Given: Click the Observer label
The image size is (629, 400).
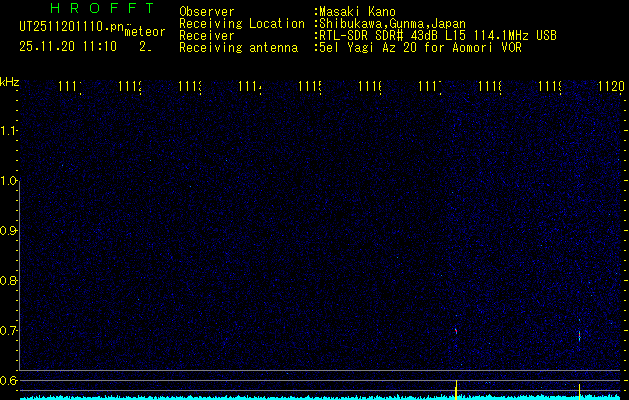Looking at the screenshot, I should point(207,11).
